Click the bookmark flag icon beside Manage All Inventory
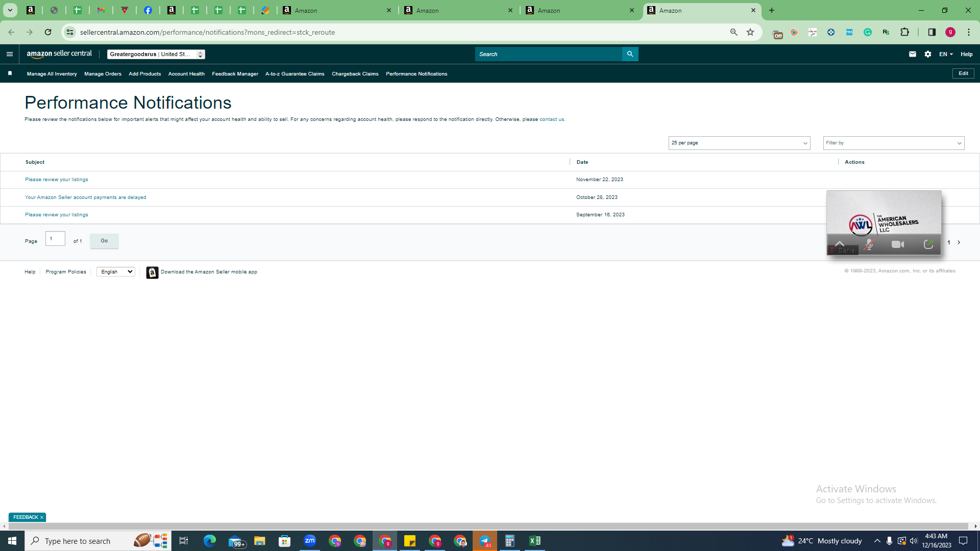Screen dimensions: 980x551 click(10, 73)
